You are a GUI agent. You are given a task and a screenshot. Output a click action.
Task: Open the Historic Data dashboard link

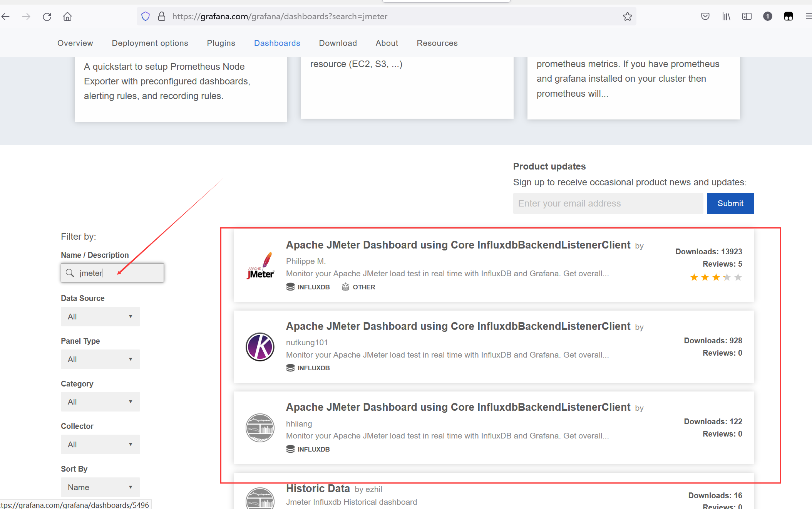coord(318,489)
